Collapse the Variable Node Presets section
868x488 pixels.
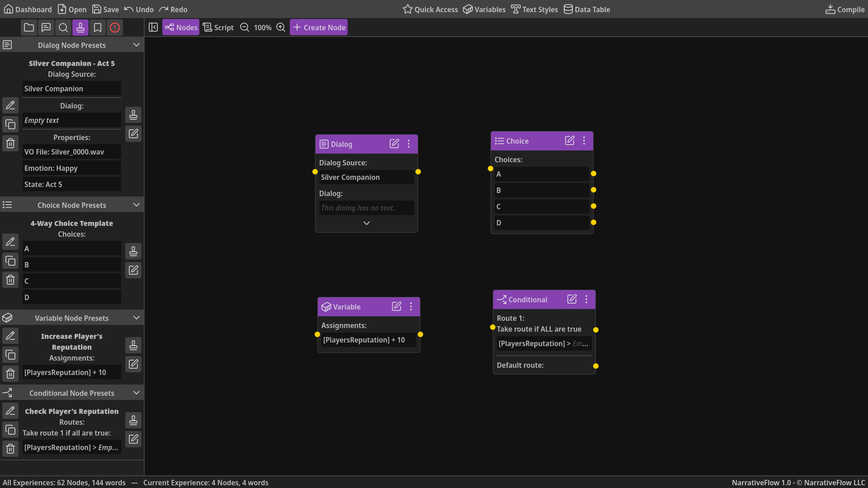[x=136, y=318]
